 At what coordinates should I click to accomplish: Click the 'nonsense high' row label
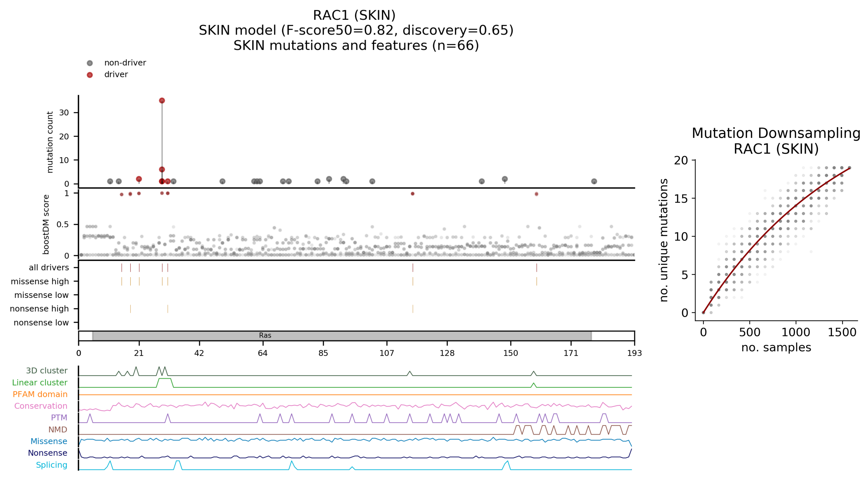(39, 309)
